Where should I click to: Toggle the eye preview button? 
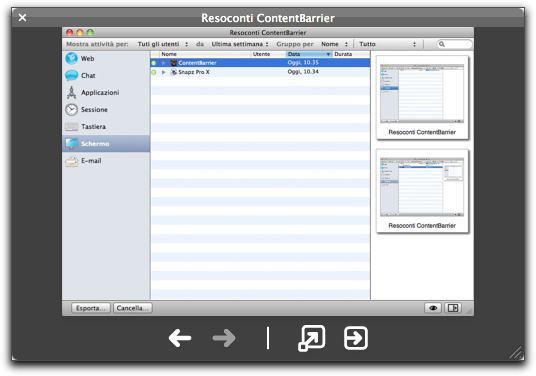(x=433, y=308)
